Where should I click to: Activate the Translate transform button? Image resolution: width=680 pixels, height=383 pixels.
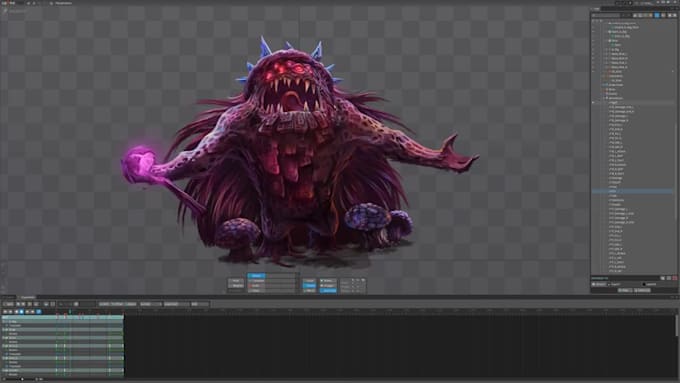click(x=256, y=281)
